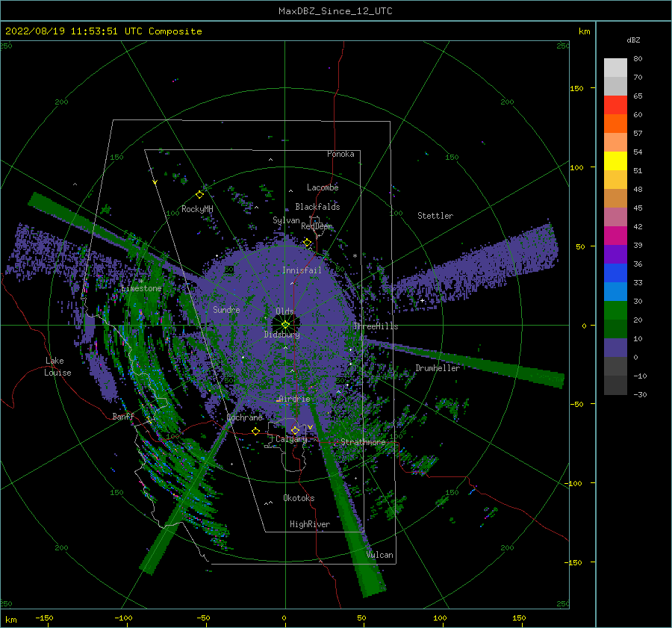Click the HighRiver label
Image resolution: width=672 pixels, height=628 pixels.
pos(310,524)
